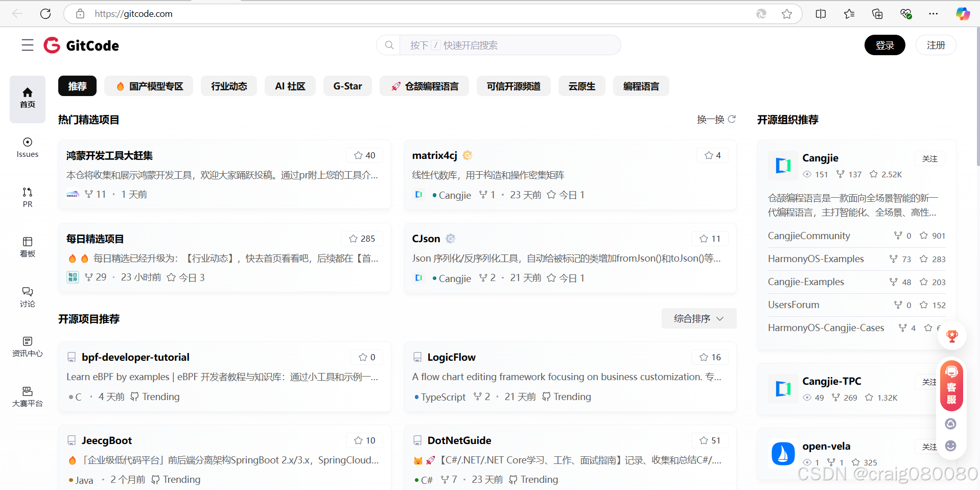Open the trophy floating icon
Viewport: 980px width, 490px height.
[x=952, y=336]
